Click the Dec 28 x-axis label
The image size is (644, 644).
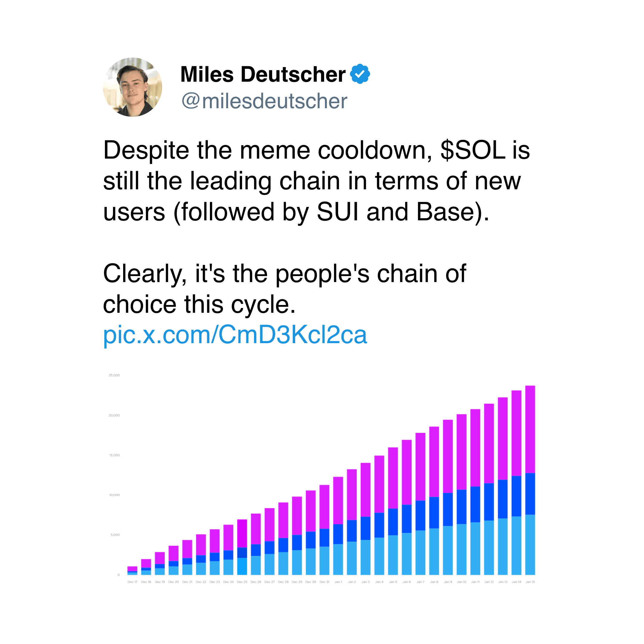click(x=283, y=582)
